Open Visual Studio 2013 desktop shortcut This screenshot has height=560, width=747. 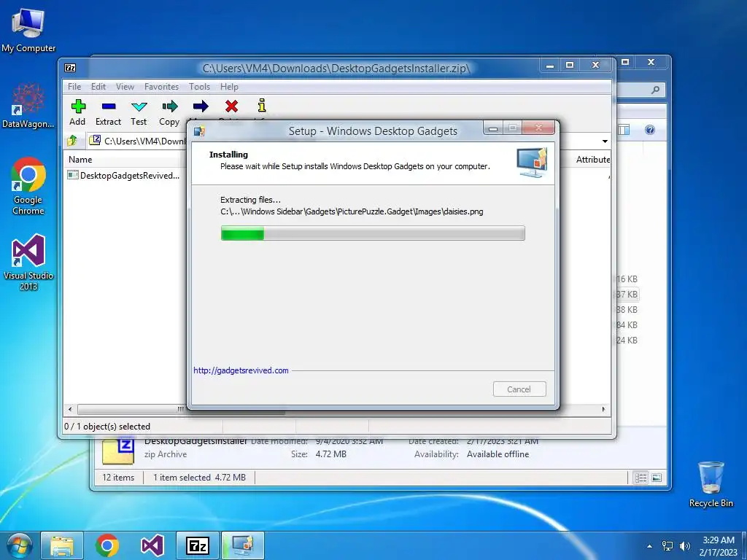(28, 262)
